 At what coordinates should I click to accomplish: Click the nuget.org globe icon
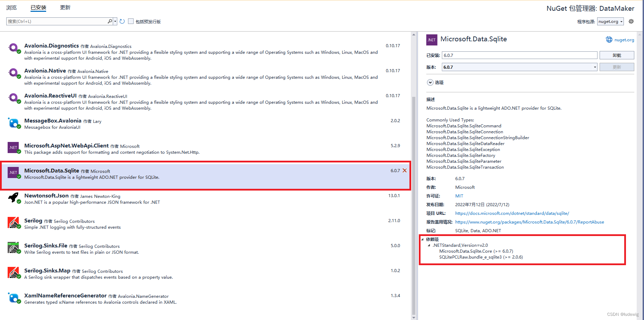(x=609, y=40)
